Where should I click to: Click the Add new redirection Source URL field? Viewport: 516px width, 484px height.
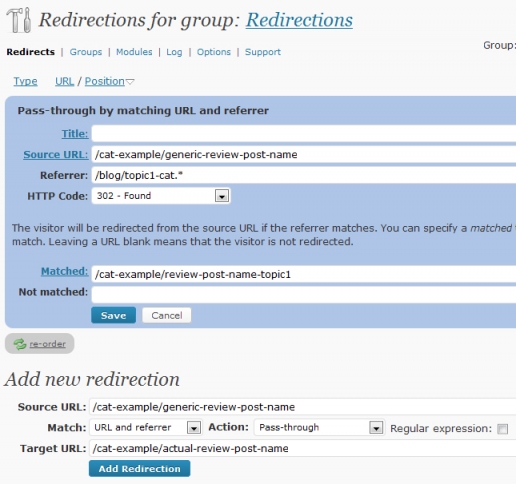tap(303, 407)
